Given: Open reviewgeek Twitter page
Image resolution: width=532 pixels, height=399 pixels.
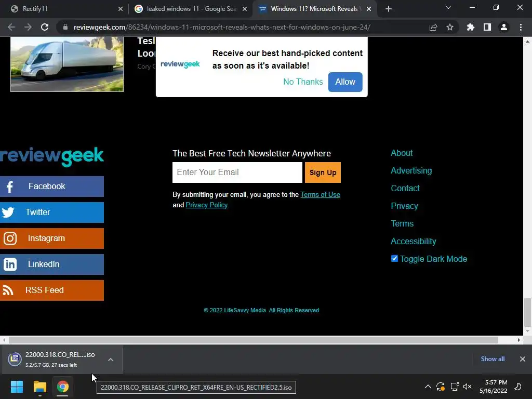Looking at the screenshot, I should click(52, 212).
